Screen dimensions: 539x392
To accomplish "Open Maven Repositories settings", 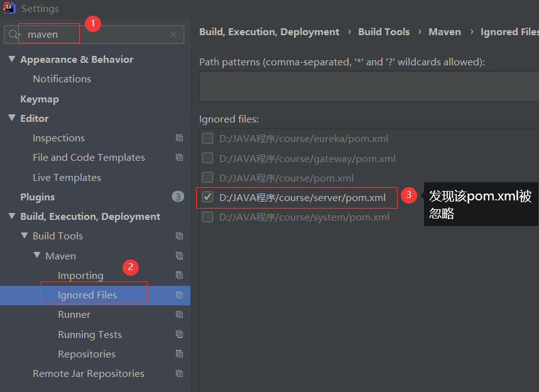I will pyautogui.click(x=87, y=354).
